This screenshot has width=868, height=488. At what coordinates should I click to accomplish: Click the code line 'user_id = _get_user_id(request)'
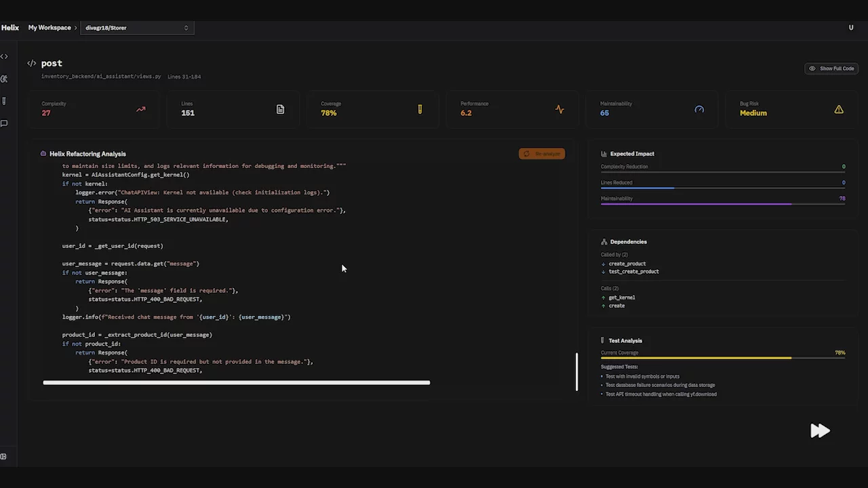pos(113,246)
